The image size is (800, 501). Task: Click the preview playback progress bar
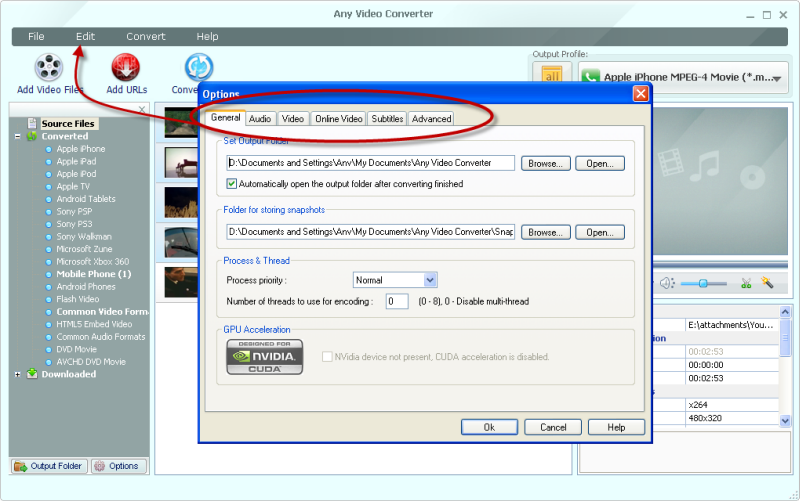coord(720,264)
